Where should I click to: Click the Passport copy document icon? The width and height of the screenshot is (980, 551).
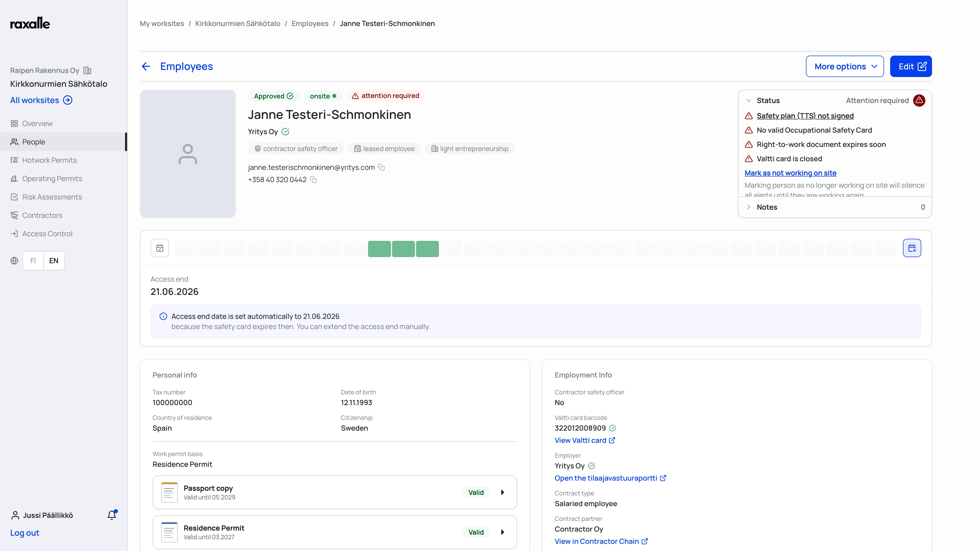click(x=169, y=492)
